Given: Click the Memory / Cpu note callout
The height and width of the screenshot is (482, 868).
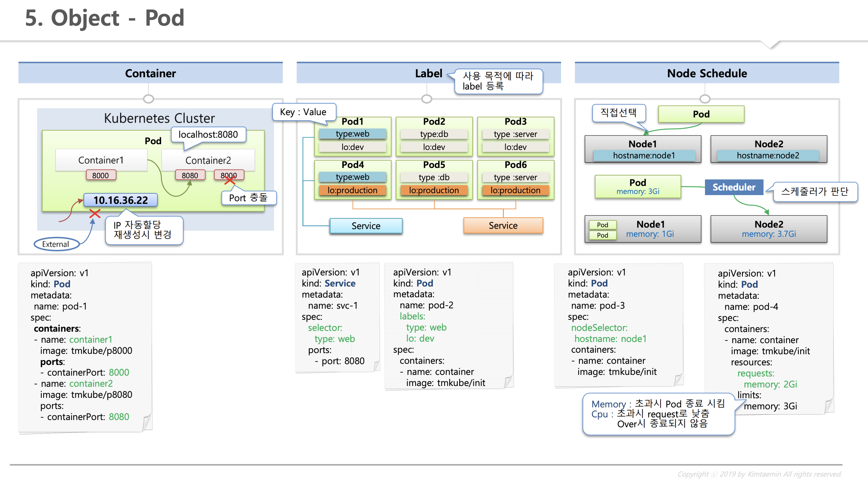Looking at the screenshot, I should (x=659, y=414).
